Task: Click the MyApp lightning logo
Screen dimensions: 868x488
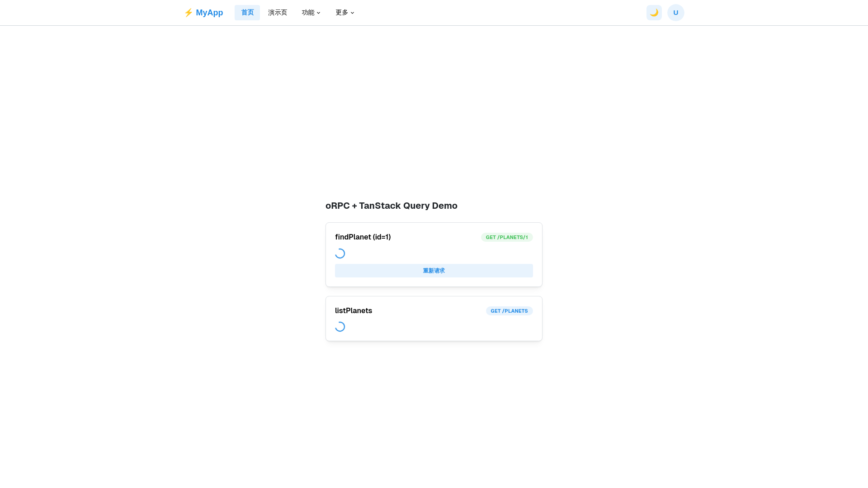Action: tap(203, 13)
